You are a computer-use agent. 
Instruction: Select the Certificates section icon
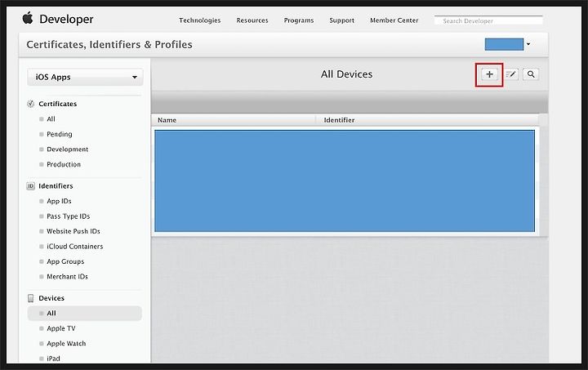click(x=31, y=104)
